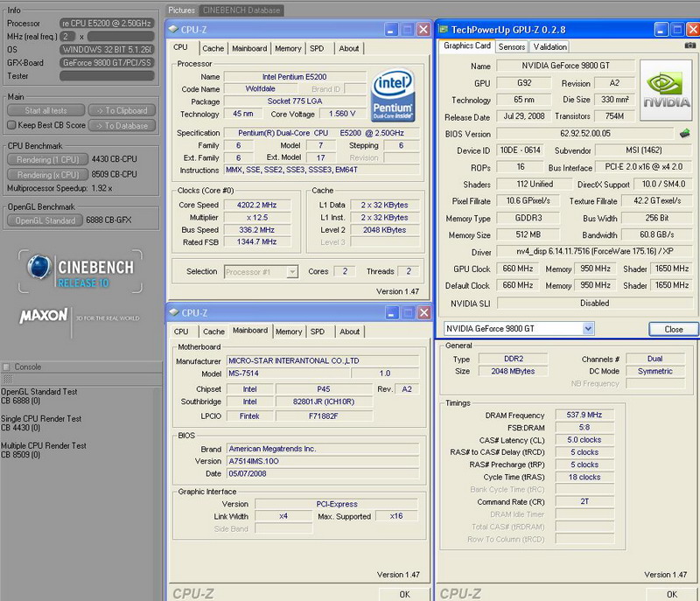Run the OpenGL Standard benchmark
Viewport: 700px width, 601px height.
[x=44, y=220]
